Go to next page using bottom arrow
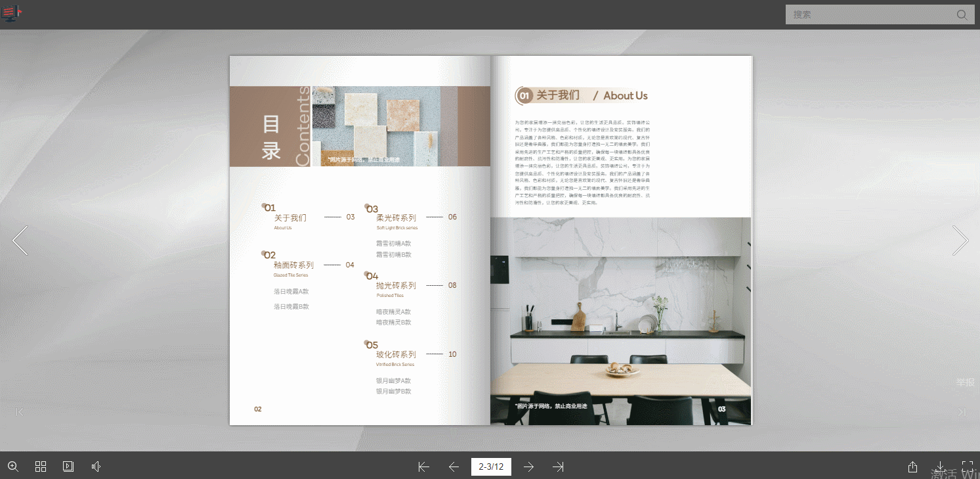The width and height of the screenshot is (980, 479). [528, 467]
